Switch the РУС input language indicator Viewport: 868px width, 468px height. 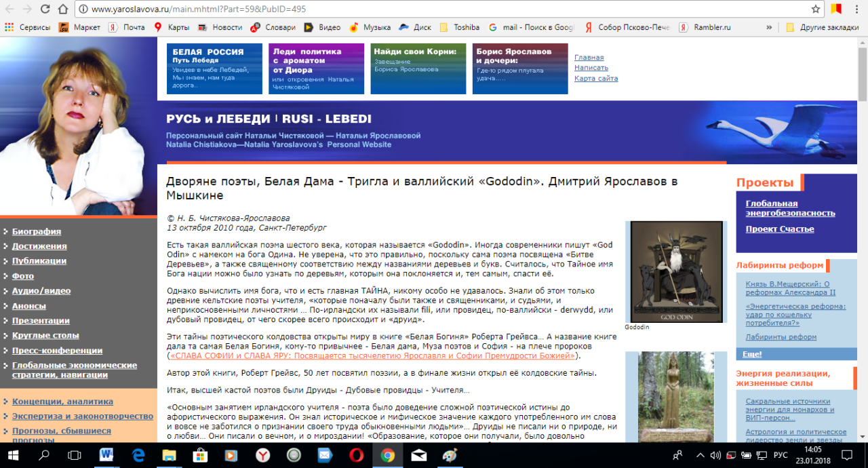click(x=781, y=455)
